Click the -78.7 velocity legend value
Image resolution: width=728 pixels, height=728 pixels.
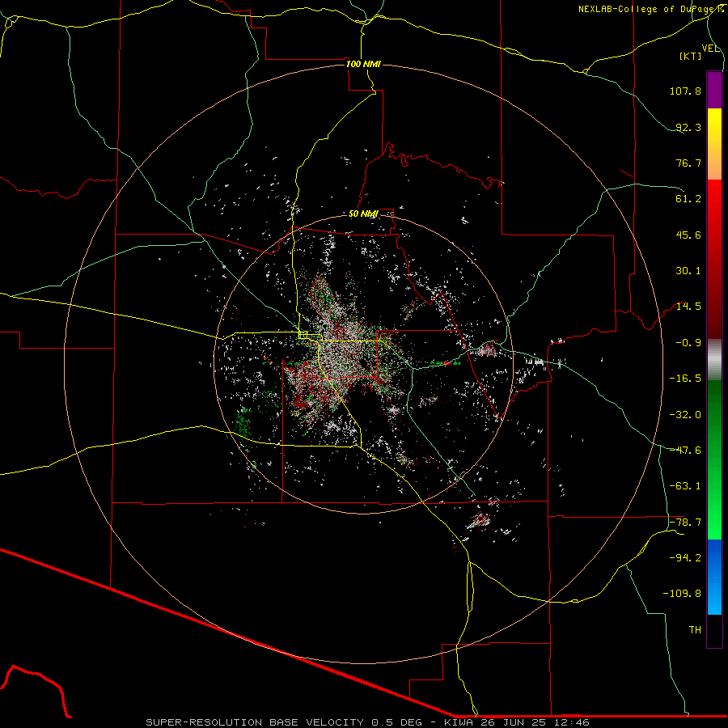pyautogui.click(x=685, y=523)
